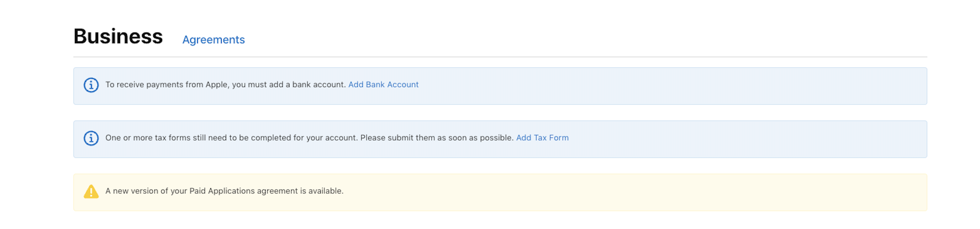This screenshot has height=229, width=980.
Task: Click the "you must add a bank account" phrase
Action: 288,85
